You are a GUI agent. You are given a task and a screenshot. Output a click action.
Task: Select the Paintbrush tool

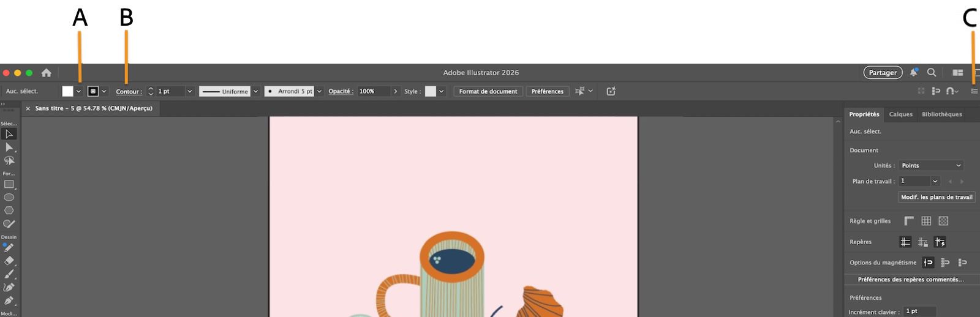(x=9, y=274)
